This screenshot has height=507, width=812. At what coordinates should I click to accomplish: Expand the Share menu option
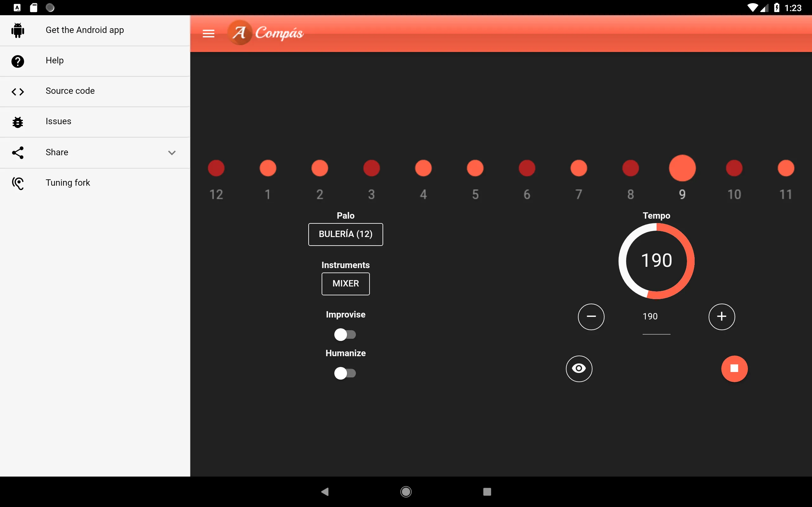coord(171,152)
